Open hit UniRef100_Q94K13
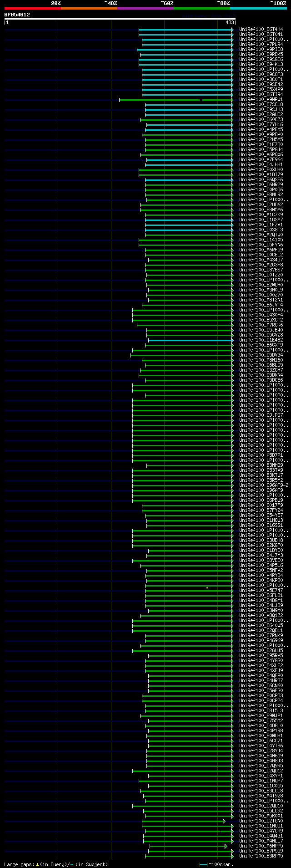This screenshot has height=868, width=291. 261,64
